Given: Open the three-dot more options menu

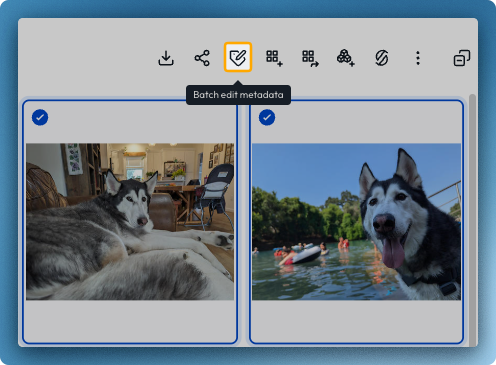Looking at the screenshot, I should pyautogui.click(x=418, y=58).
